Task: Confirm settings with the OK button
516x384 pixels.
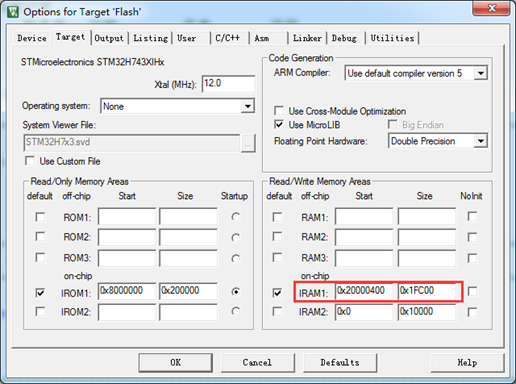Action: click(x=176, y=363)
